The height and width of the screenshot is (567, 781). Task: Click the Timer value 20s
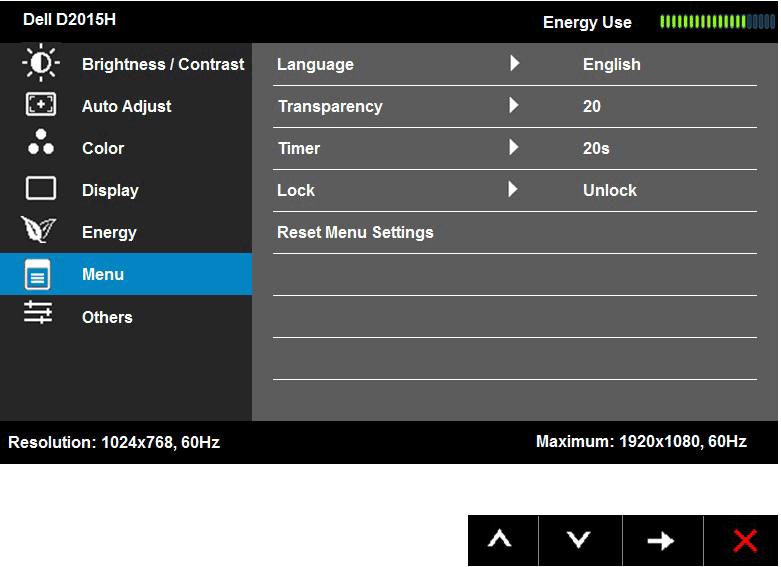point(596,148)
